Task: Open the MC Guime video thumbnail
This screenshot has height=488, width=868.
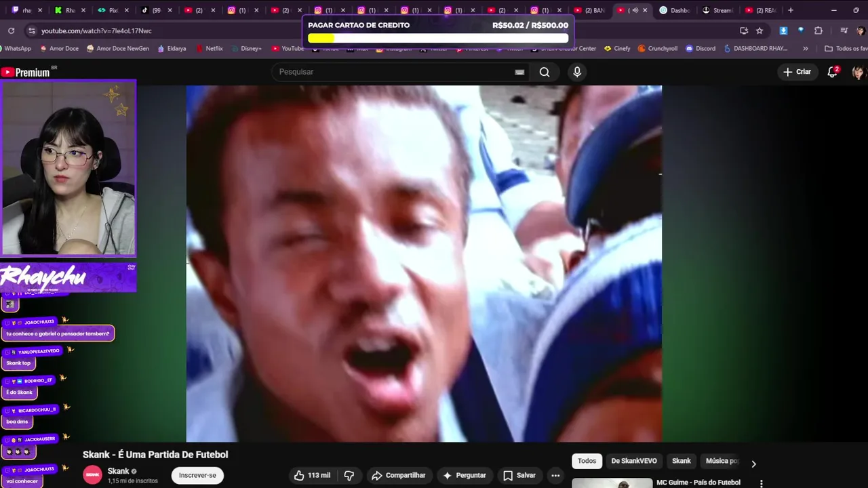Action: click(x=612, y=483)
